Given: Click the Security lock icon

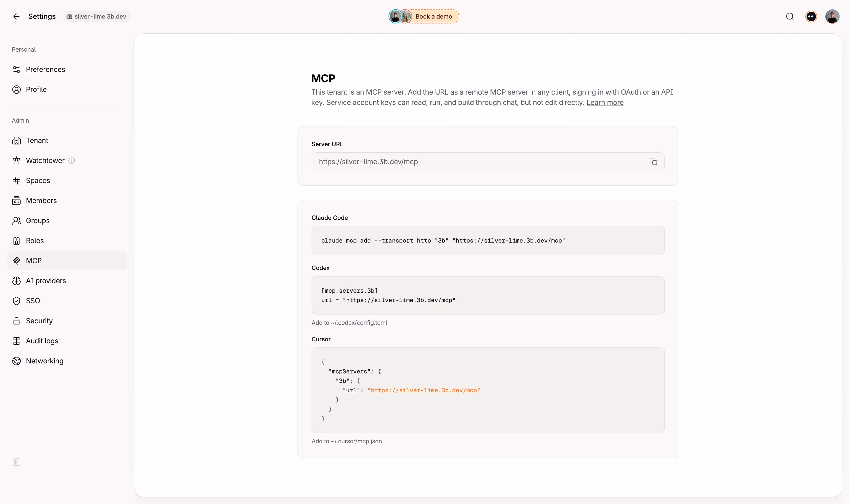Looking at the screenshot, I should (x=16, y=321).
